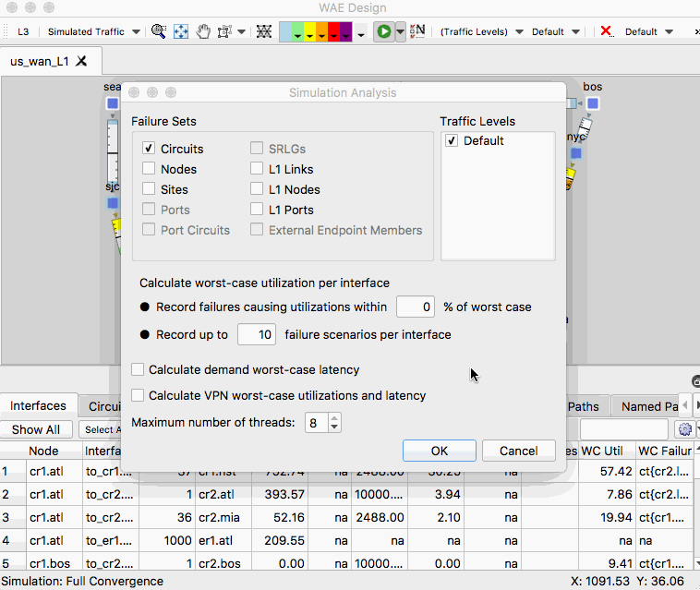This screenshot has width=700, height=590.
Task: Click the green utilization color swatch
Action: click(297, 31)
